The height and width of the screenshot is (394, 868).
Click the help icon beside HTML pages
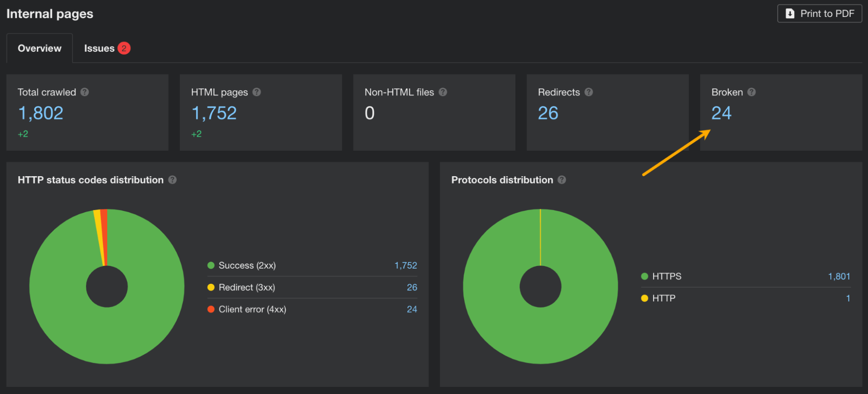pyautogui.click(x=257, y=92)
